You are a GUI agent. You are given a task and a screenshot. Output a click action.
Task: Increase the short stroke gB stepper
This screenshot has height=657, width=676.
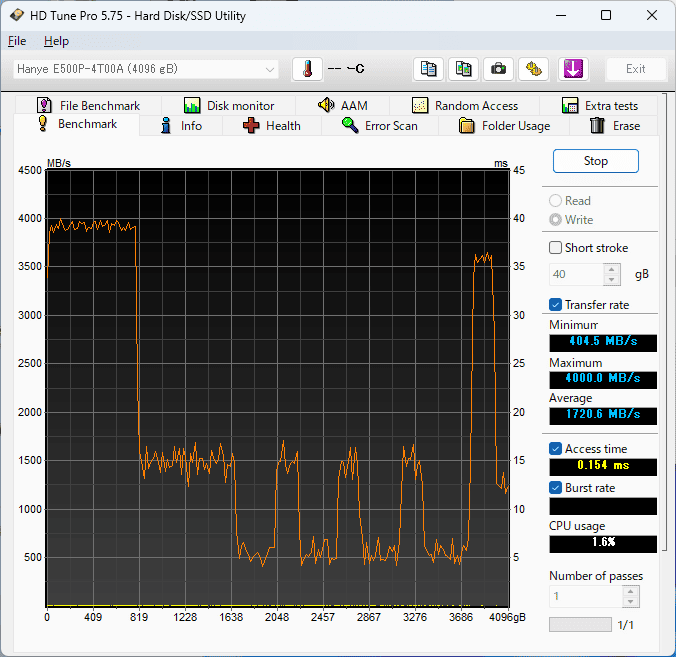pos(612,269)
